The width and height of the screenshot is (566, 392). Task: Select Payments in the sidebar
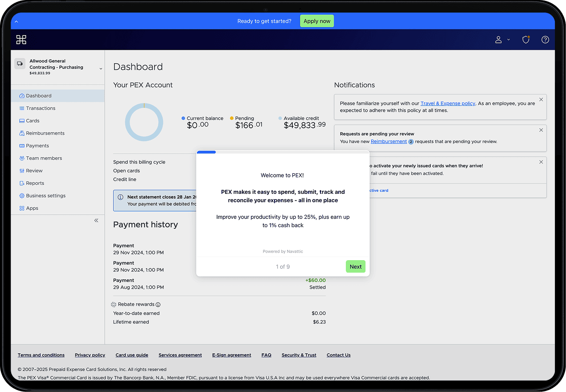pyautogui.click(x=37, y=146)
